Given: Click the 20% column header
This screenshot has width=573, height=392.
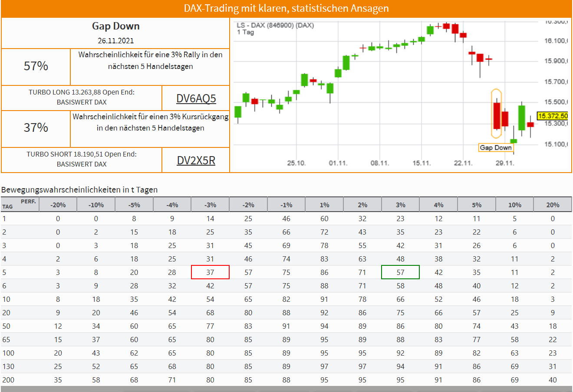Looking at the screenshot, I should pyautogui.click(x=553, y=205).
